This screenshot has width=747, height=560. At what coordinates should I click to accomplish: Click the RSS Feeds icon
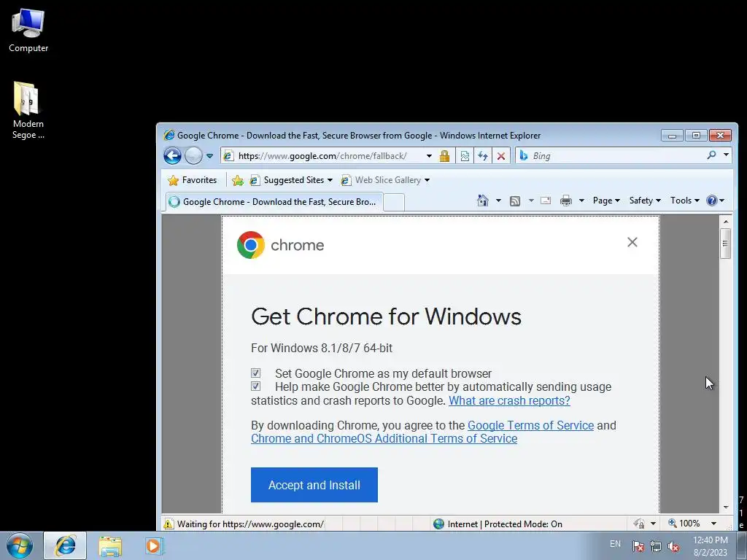514,201
